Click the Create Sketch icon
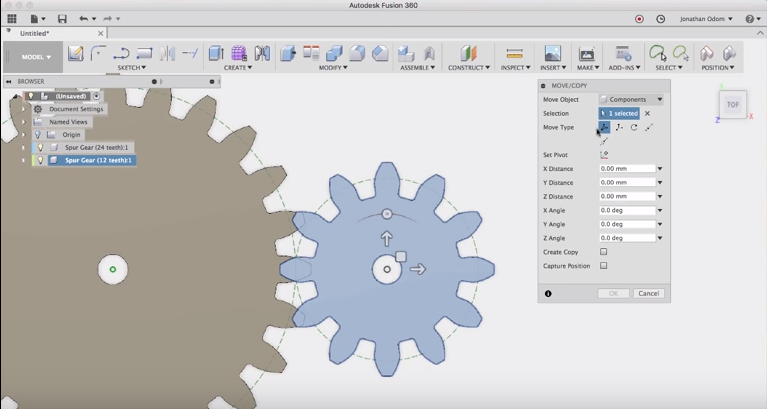Viewport: 767px width, 409px height. [76, 53]
